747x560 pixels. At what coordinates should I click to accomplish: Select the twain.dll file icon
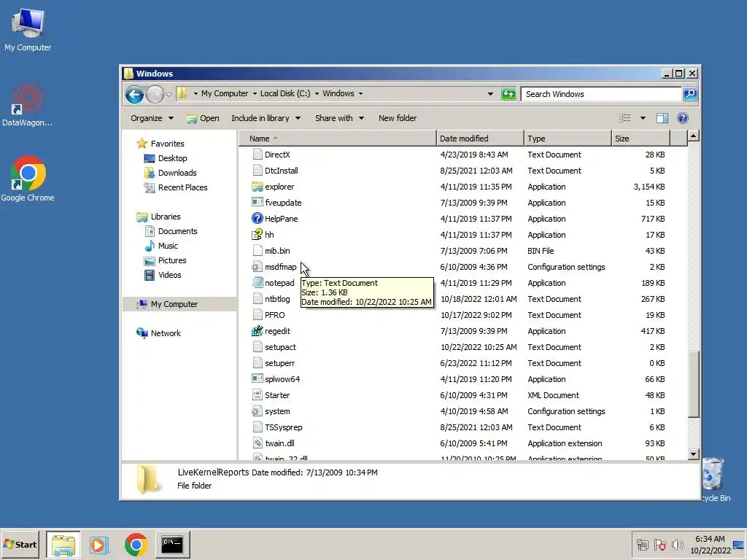coord(258,443)
